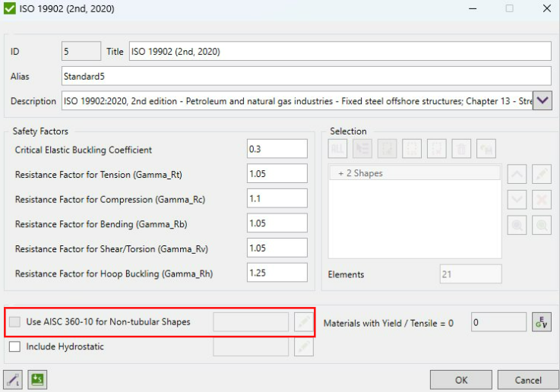
Task: Click the last icon in Selection toolbar row
Action: pyautogui.click(x=486, y=148)
